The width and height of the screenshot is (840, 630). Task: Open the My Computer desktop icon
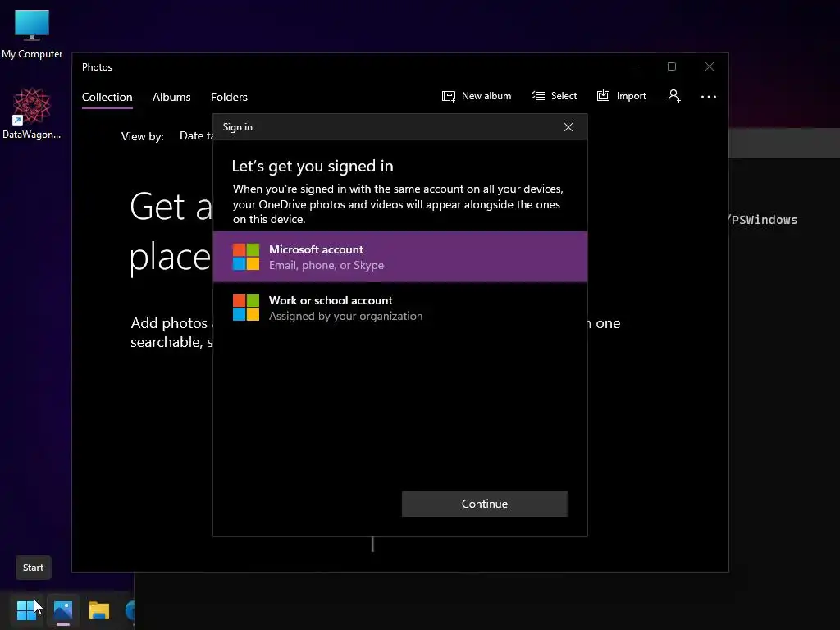(32, 34)
